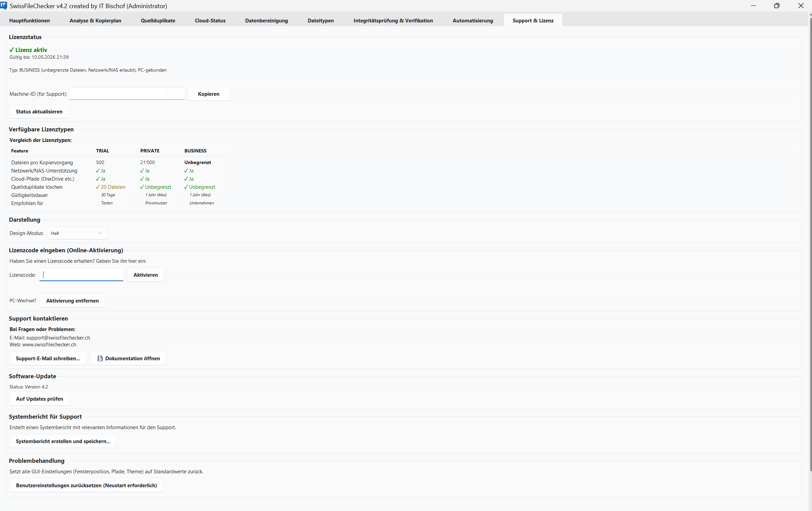Select the Automatisierung tab
812x511 pixels.
click(x=472, y=20)
